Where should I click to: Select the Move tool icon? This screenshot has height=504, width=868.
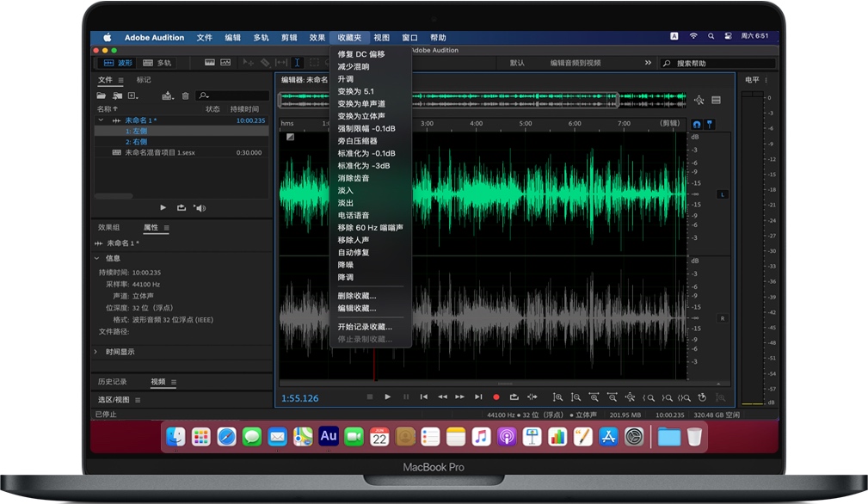pos(248,61)
